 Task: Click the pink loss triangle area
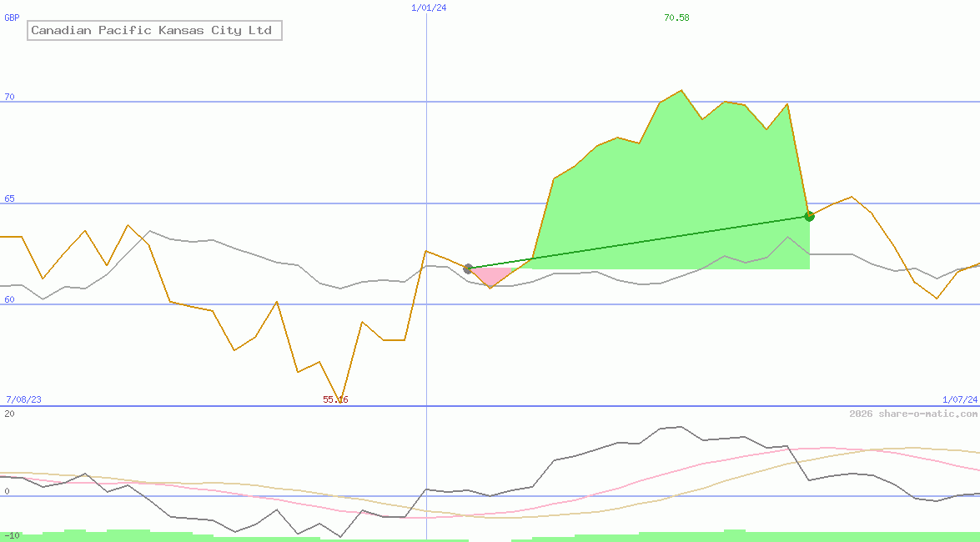coord(490,275)
